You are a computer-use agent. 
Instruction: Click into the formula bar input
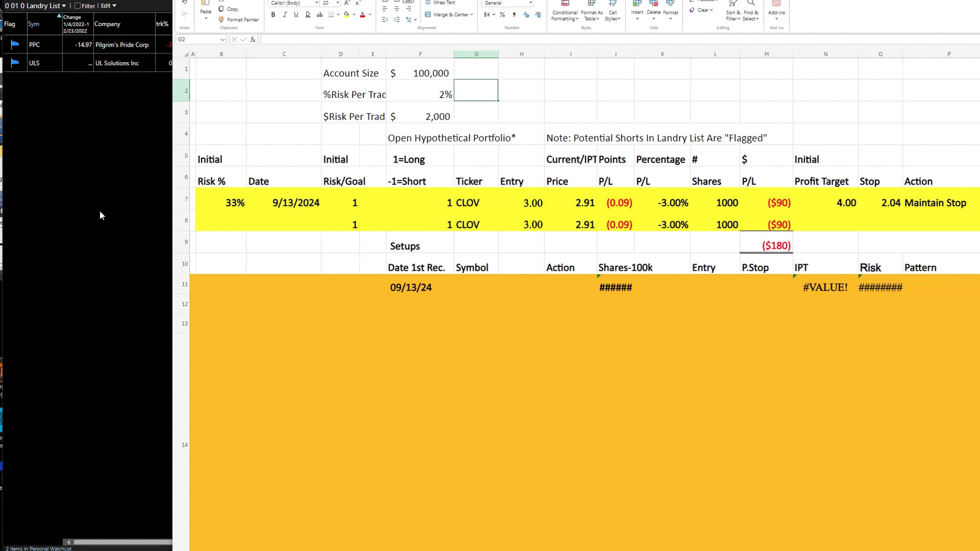pos(620,40)
